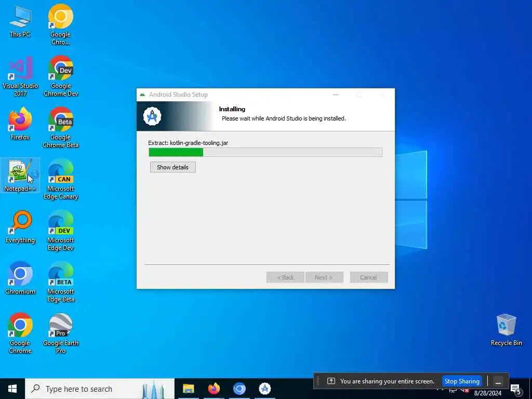The width and height of the screenshot is (532, 399).
Task: Select the Microsoft Edge Dev desktop shortcut
Action: tap(61, 231)
